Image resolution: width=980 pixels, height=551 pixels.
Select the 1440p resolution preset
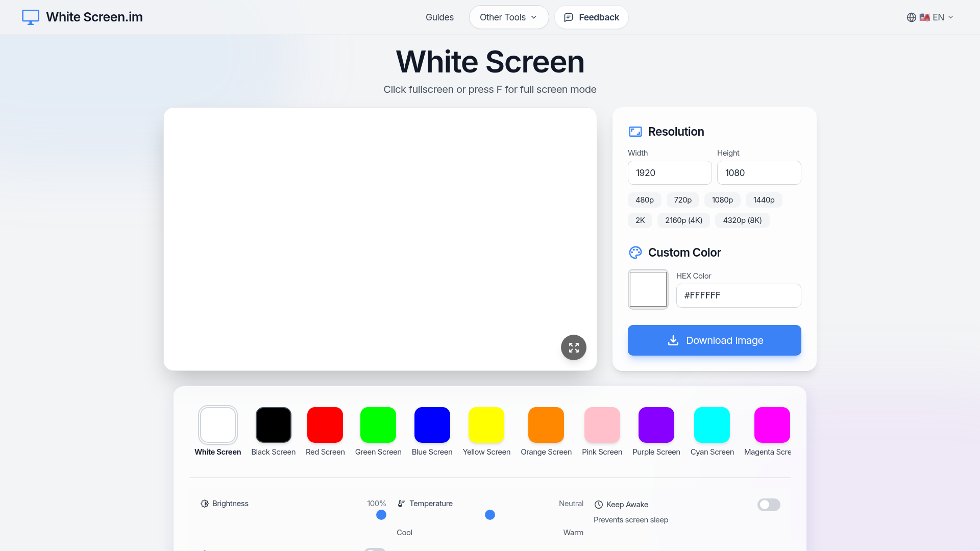coord(764,200)
